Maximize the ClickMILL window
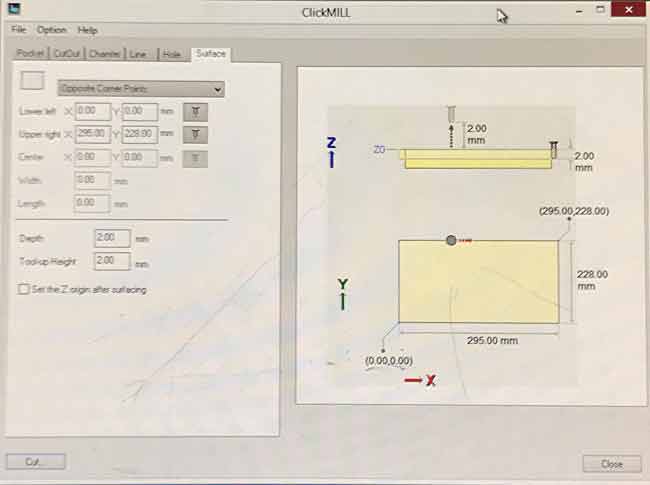 (x=600, y=9)
